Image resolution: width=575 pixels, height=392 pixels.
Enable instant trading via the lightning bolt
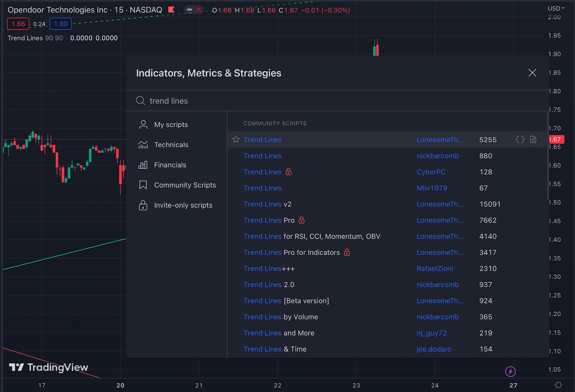[x=511, y=372]
